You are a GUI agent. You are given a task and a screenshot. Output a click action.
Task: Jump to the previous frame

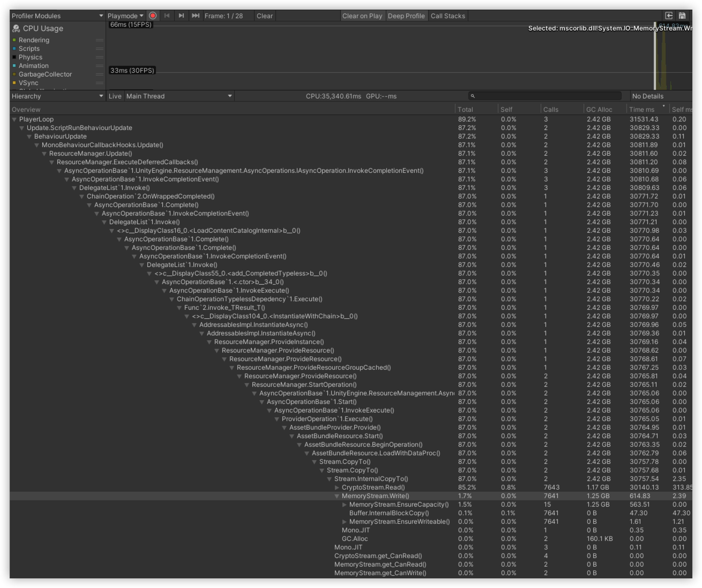click(x=167, y=16)
